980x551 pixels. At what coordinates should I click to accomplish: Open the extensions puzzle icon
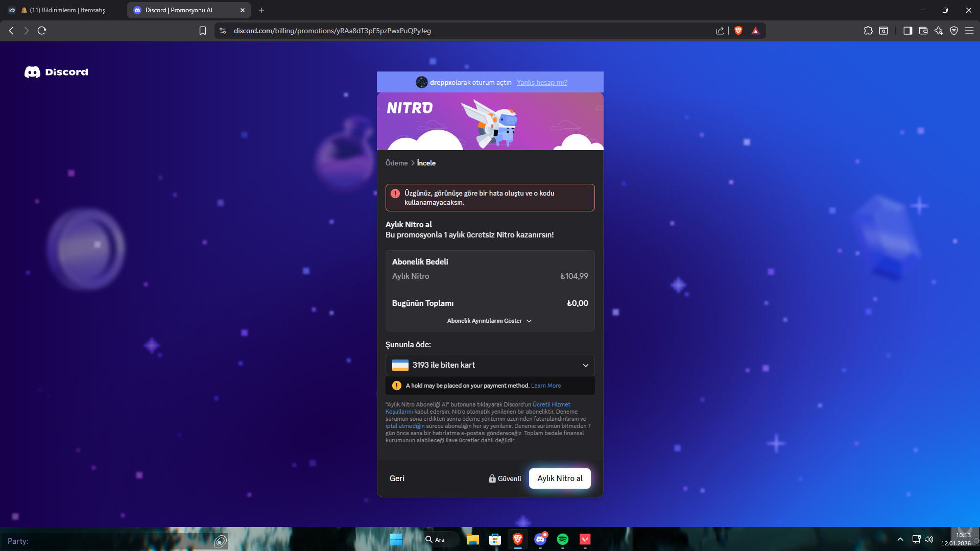click(868, 31)
